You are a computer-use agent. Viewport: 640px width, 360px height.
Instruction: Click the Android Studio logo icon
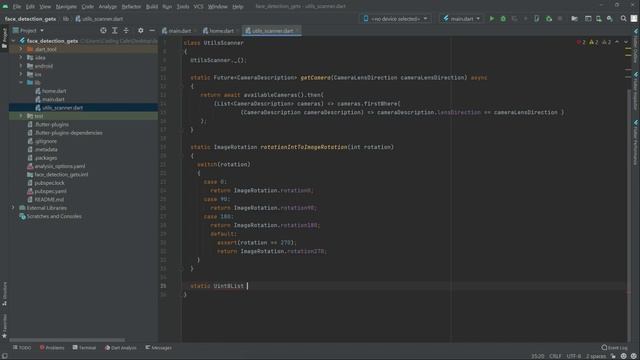(x=5, y=7)
